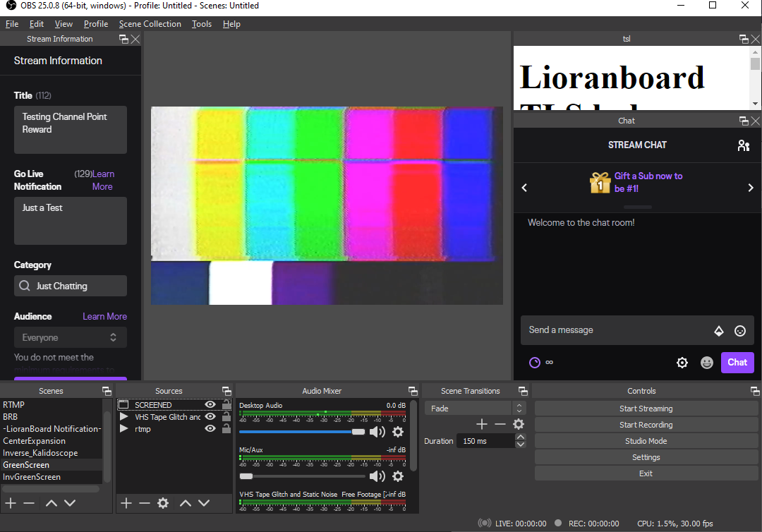Undock the Stream Information panel

tap(123, 39)
